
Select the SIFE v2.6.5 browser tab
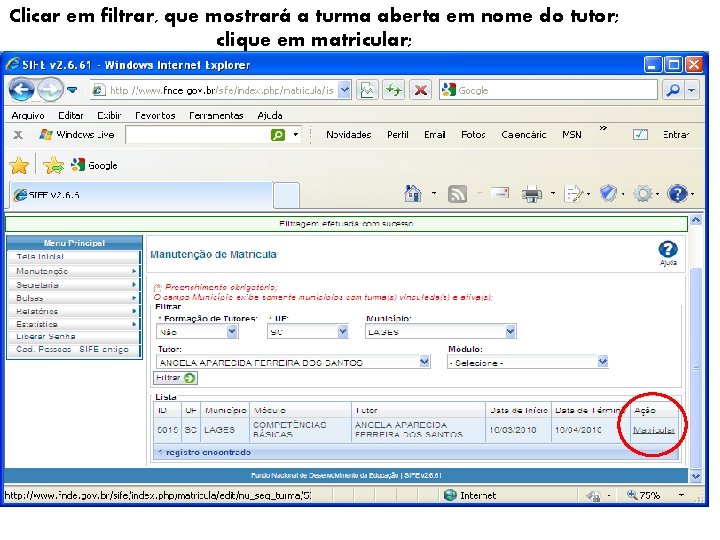[x=141, y=195]
